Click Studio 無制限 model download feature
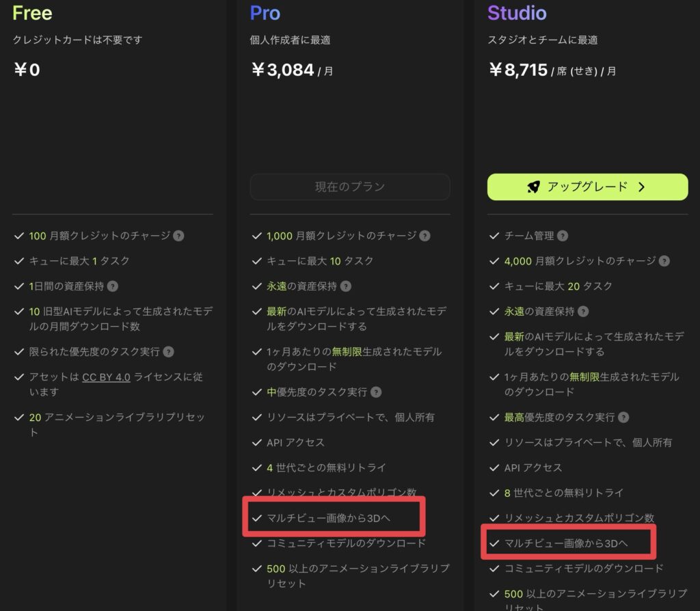 click(591, 384)
